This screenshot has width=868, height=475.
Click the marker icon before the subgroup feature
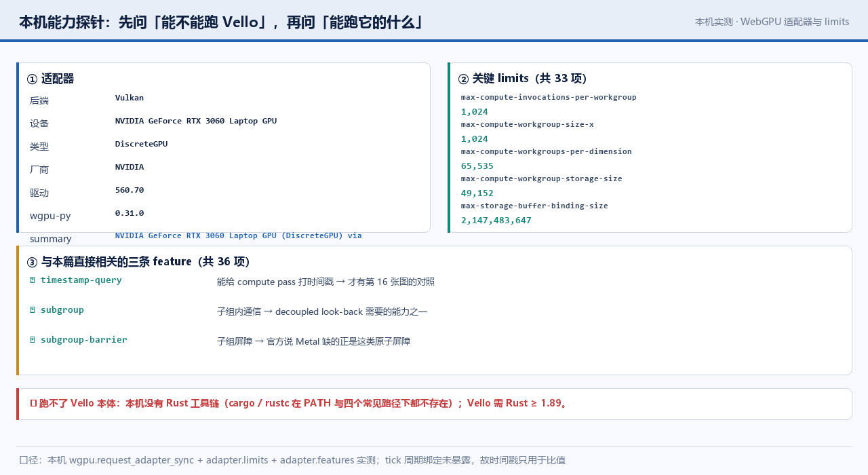[33, 310]
